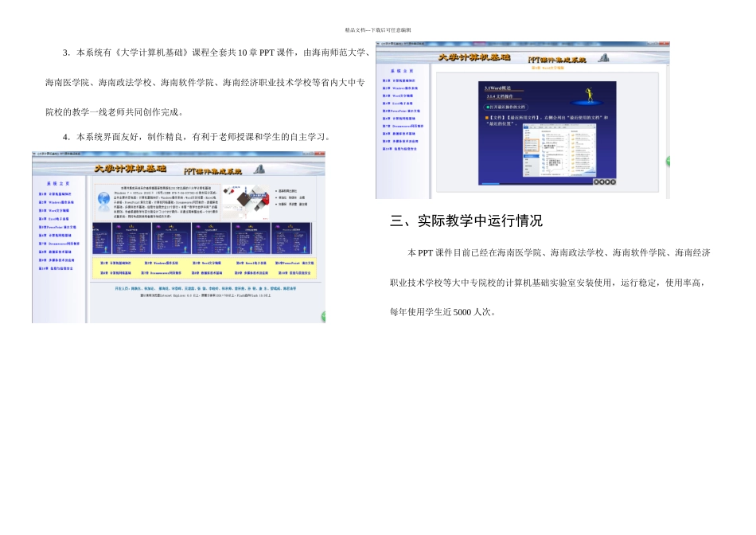Click 第2章 Windows link in yellow chapter box
Screen dimensions: 756x535
click(161, 263)
